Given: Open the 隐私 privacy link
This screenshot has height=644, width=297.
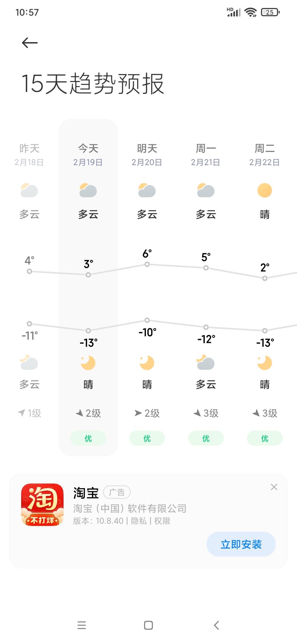Looking at the screenshot, I should [139, 521].
